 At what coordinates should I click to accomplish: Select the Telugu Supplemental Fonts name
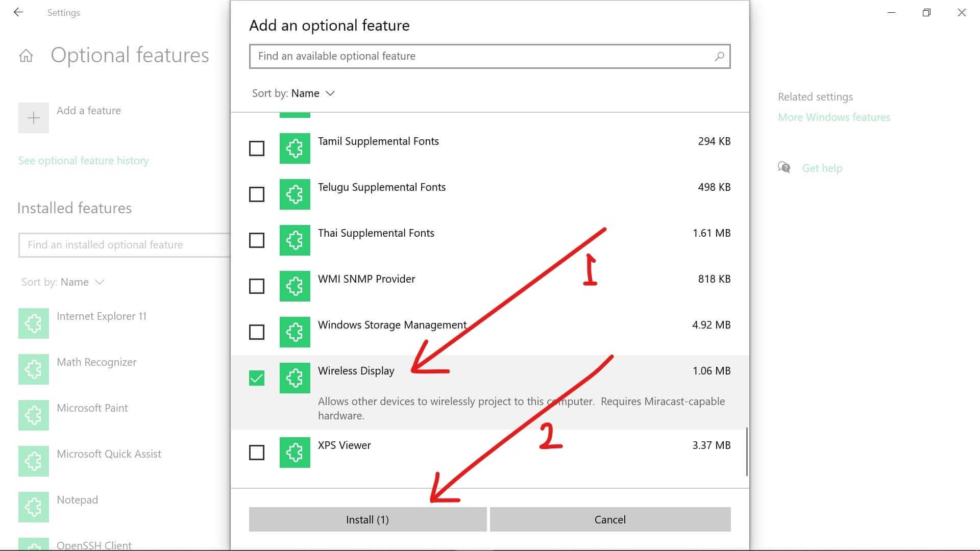382,187
